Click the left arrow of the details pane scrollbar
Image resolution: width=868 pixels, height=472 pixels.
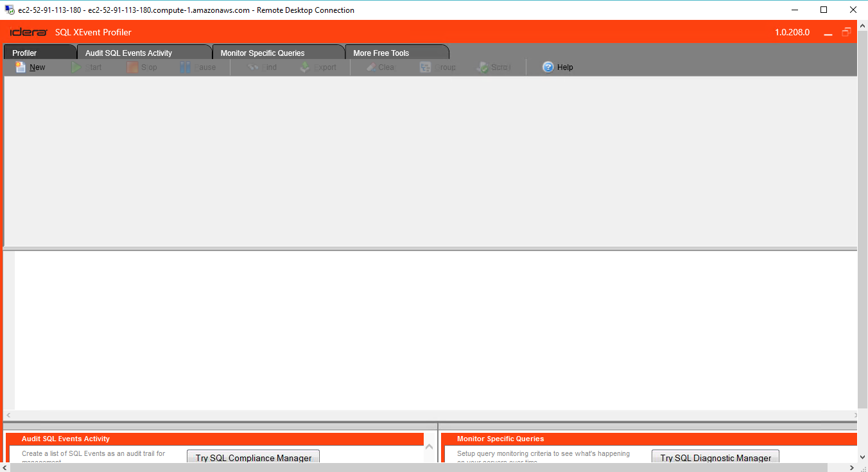coord(8,415)
